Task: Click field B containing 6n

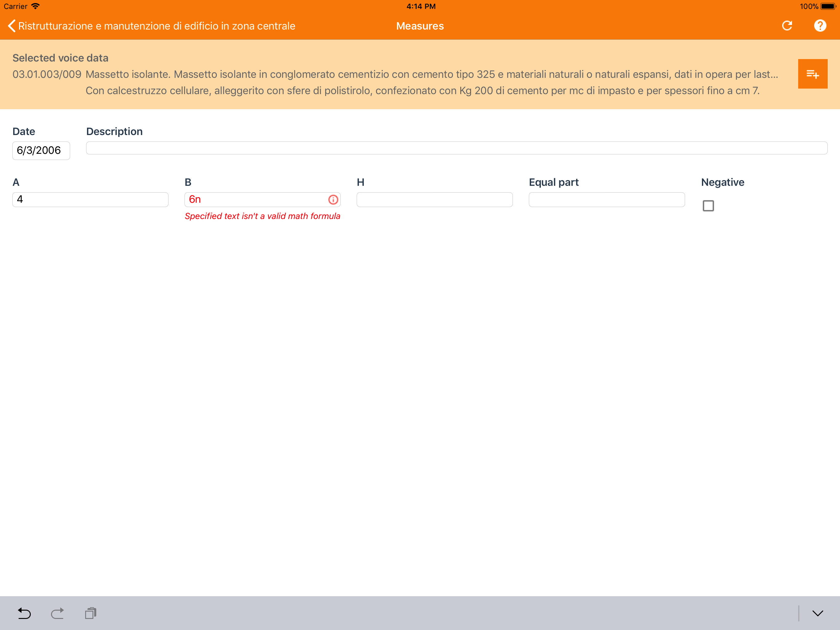Action: click(x=262, y=199)
